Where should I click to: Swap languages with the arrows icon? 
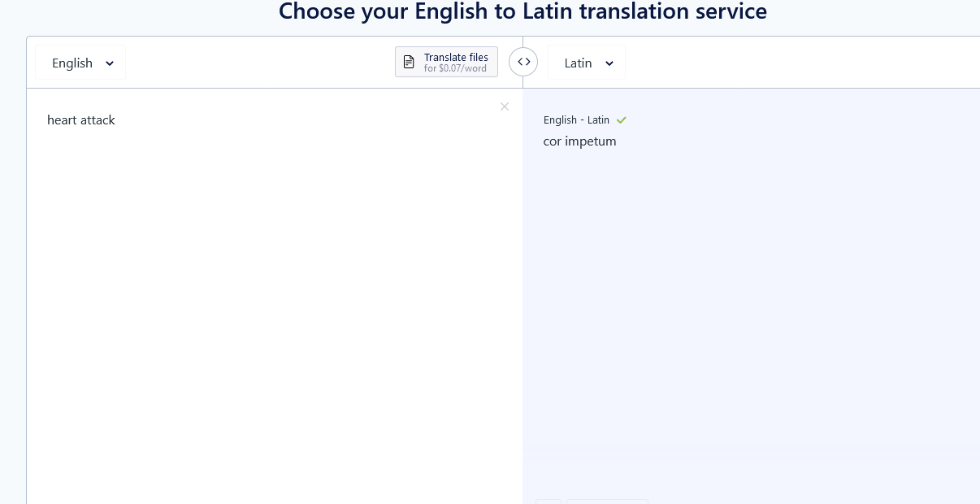point(523,62)
